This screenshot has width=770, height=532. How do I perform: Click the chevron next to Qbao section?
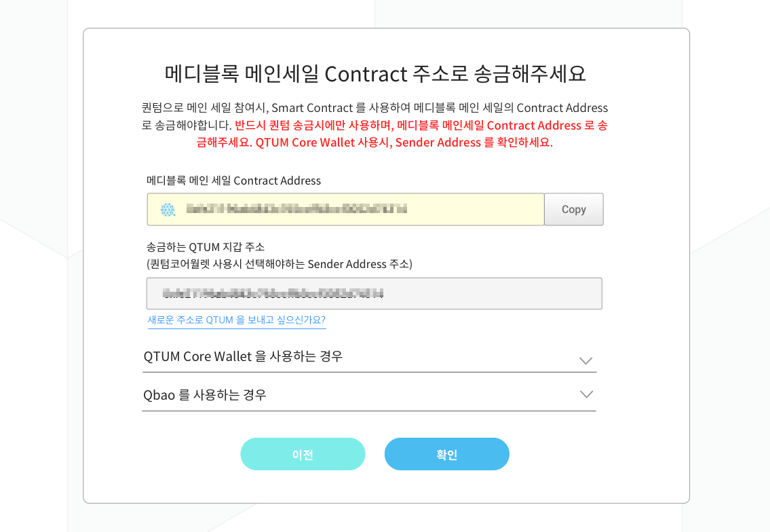point(585,394)
